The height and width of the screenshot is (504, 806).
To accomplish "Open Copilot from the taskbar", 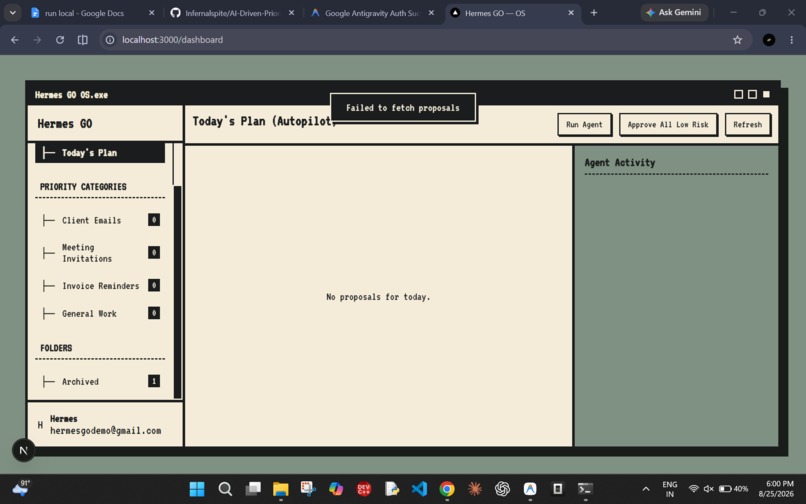I will click(336, 489).
